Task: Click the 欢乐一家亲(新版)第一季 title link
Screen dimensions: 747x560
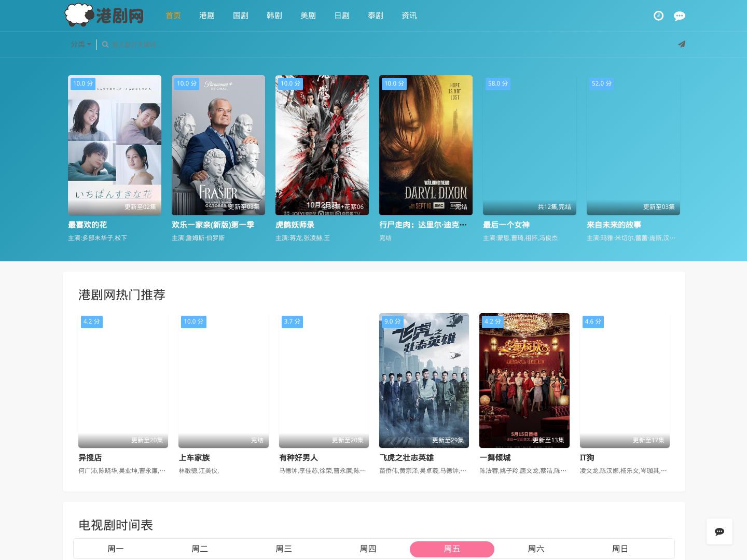Action: (213, 225)
